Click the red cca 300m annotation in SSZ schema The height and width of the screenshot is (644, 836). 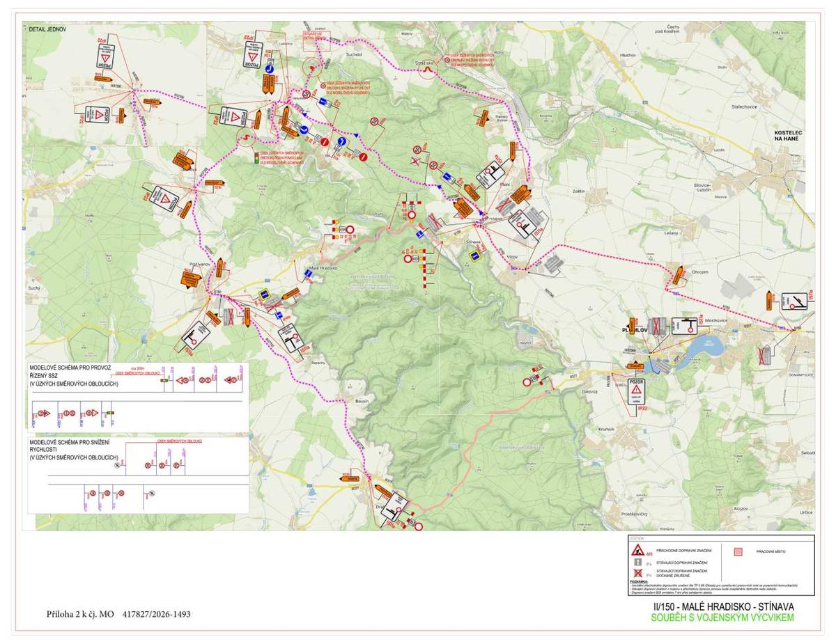[x=139, y=367]
